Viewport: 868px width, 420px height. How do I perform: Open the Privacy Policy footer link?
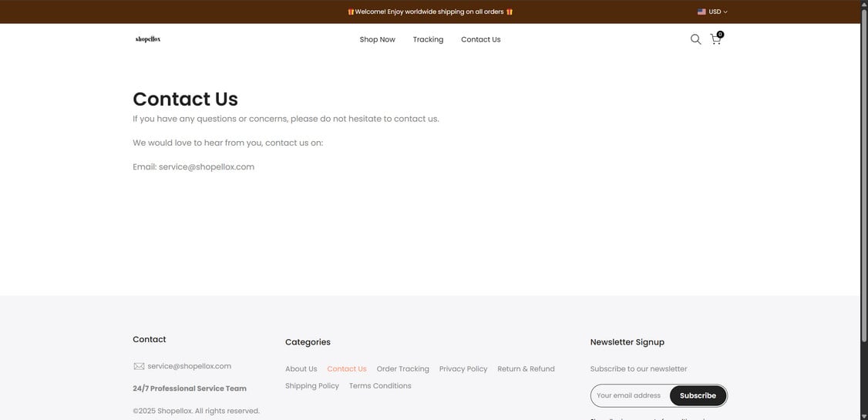click(463, 369)
